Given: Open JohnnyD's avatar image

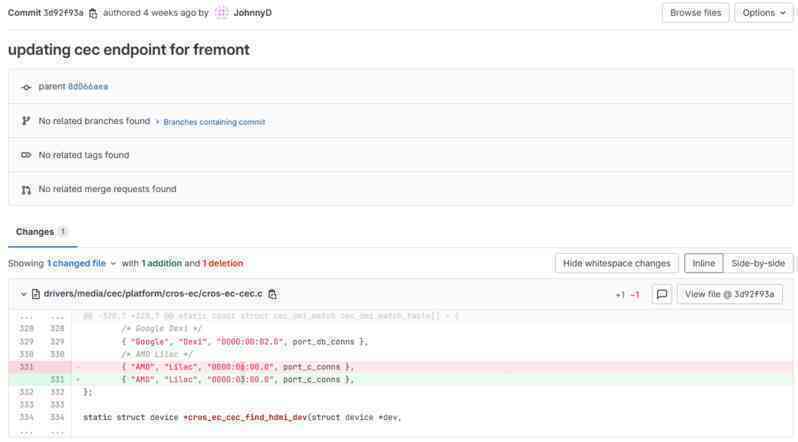Looking at the screenshot, I should click(x=221, y=13).
